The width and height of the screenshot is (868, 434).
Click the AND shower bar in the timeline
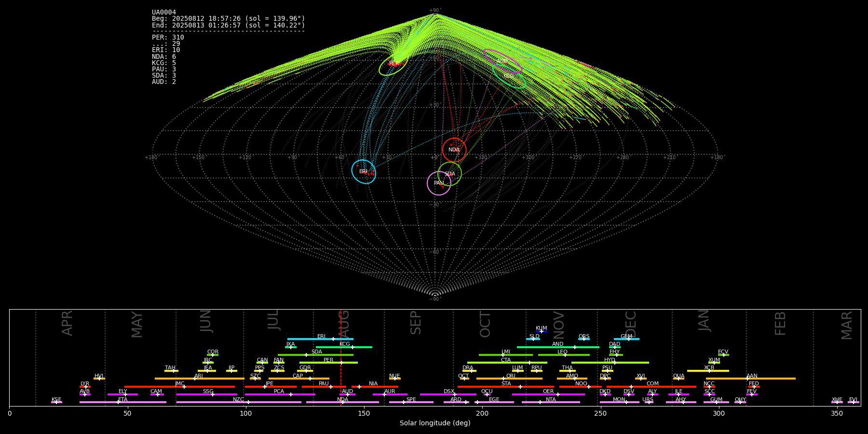(x=558, y=347)
